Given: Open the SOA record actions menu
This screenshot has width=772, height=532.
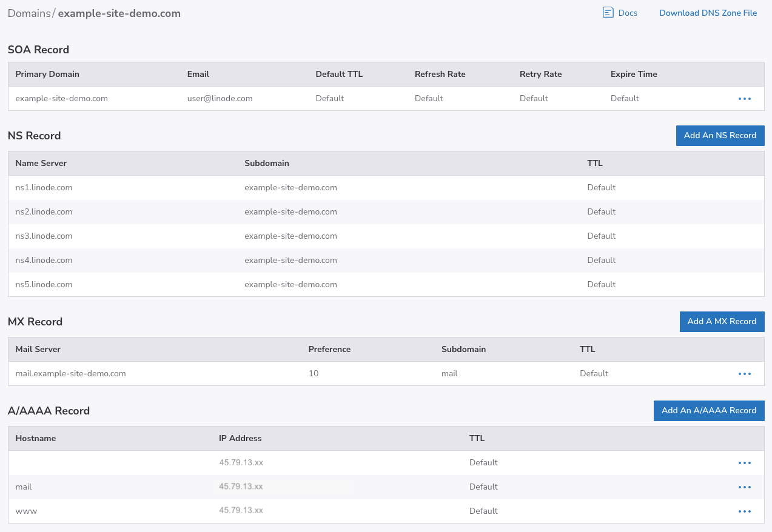Looking at the screenshot, I should (x=745, y=99).
